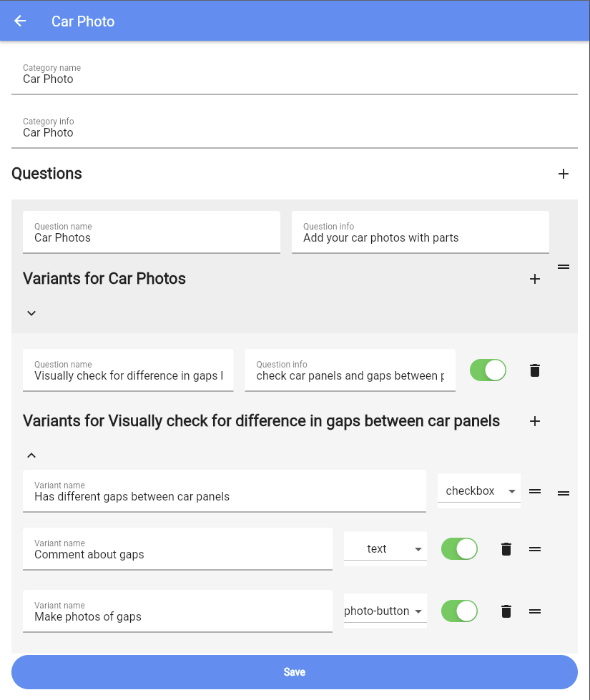Open the 'text' type selector for Comment about gaps

(x=385, y=548)
